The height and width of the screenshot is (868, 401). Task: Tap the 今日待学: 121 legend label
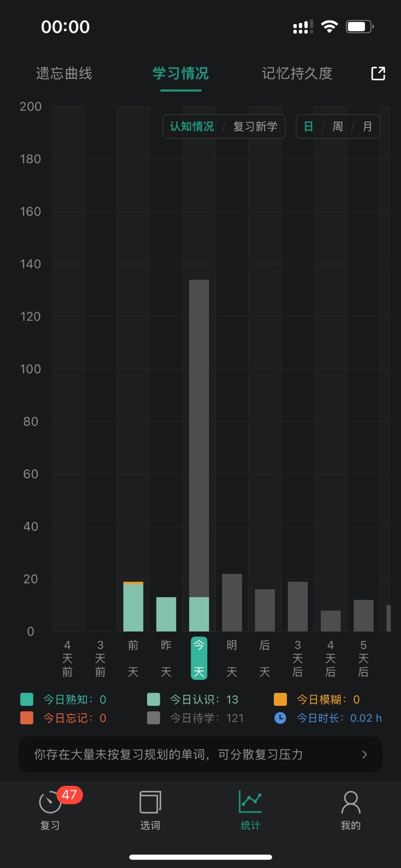click(207, 718)
